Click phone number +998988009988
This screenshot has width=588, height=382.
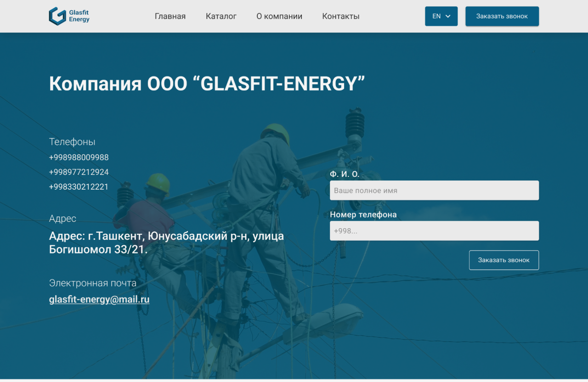(79, 157)
